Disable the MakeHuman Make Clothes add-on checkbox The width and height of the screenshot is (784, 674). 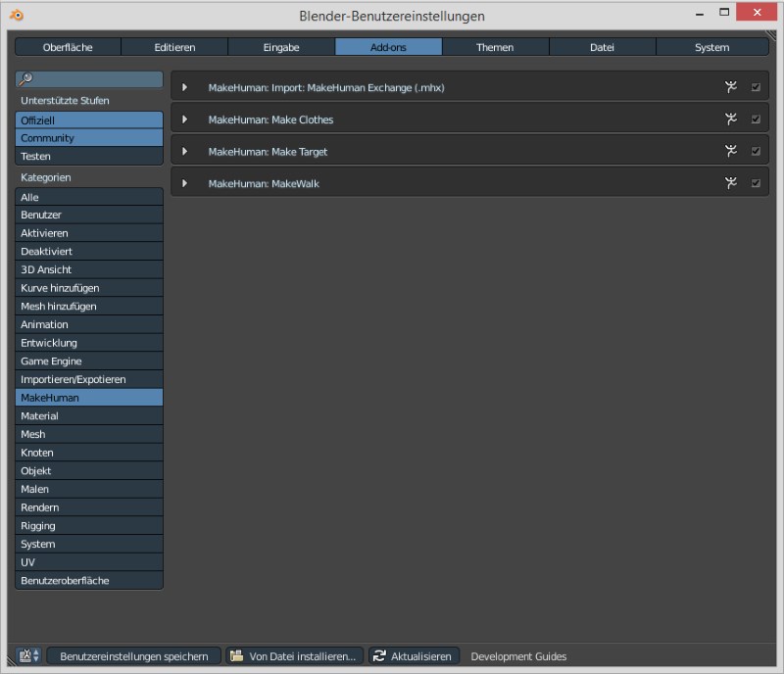click(x=756, y=120)
